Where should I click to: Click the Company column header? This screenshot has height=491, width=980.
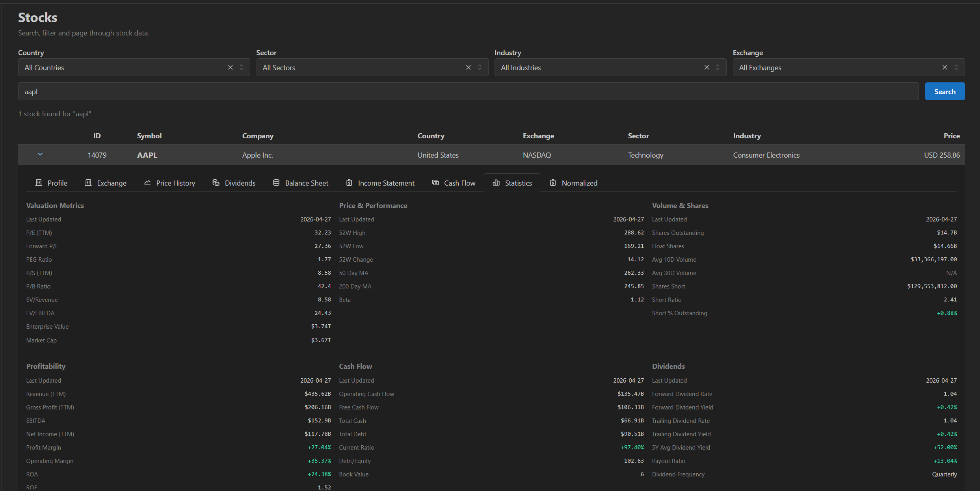point(258,136)
